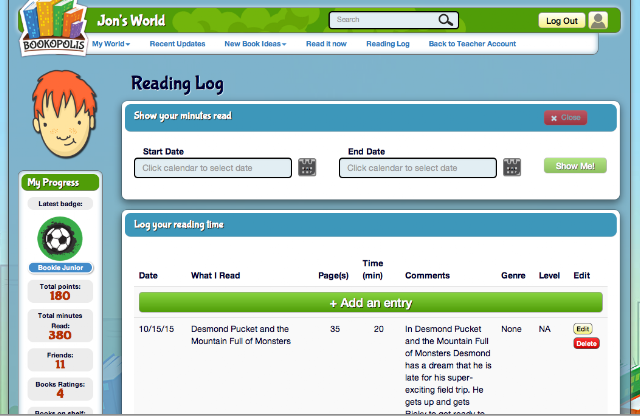Open the user profile avatar icon
This screenshot has width=640, height=416.
pos(598,20)
